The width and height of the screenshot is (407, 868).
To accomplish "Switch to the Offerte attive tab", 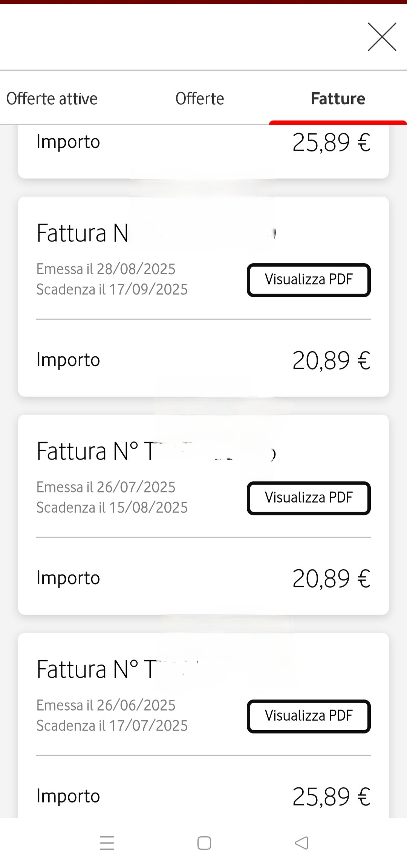I will 52,99.
